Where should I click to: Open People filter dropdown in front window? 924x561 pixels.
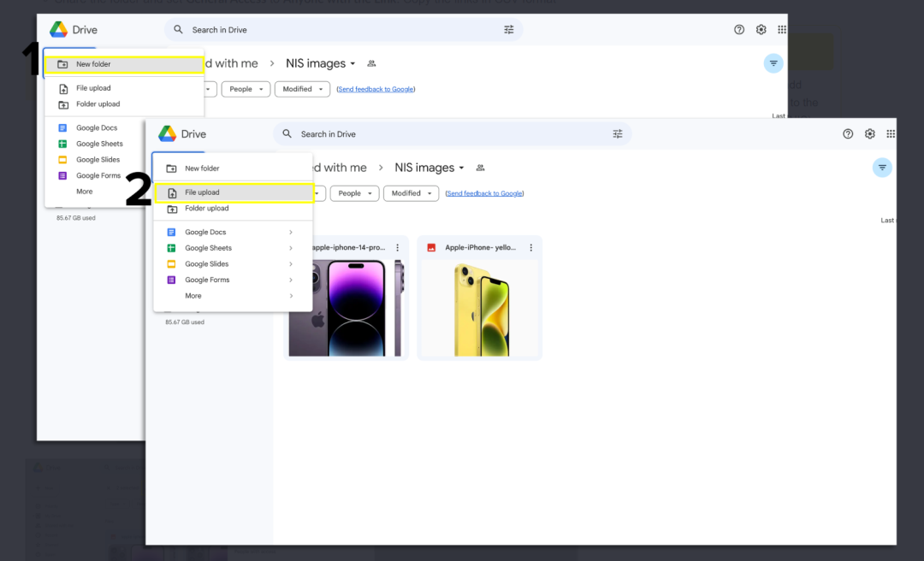point(355,193)
